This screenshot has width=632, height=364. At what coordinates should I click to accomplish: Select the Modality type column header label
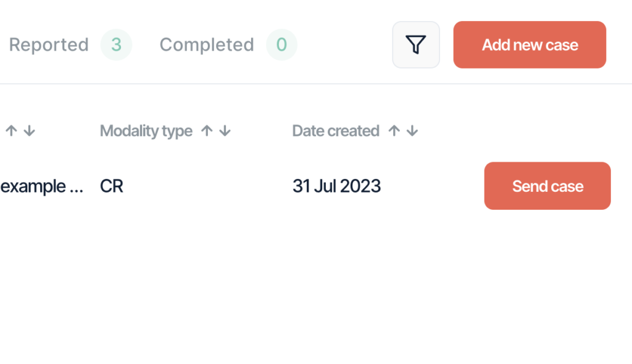146,131
